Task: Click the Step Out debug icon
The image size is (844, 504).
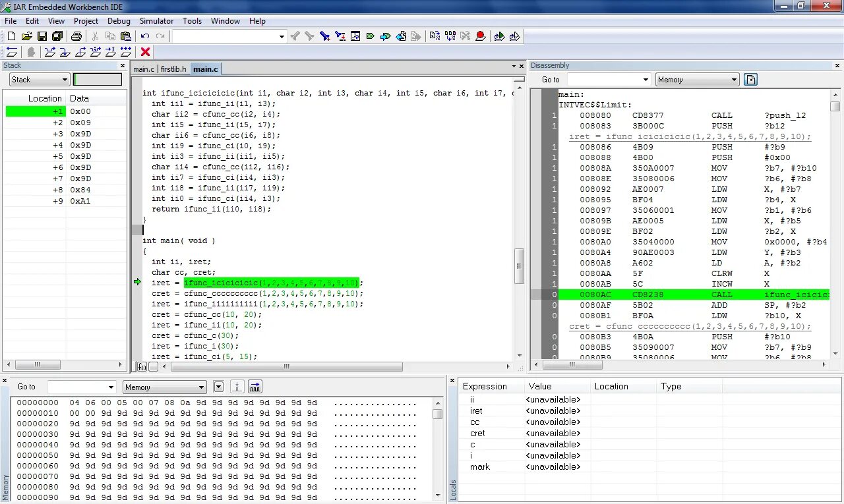Action: click(x=80, y=52)
